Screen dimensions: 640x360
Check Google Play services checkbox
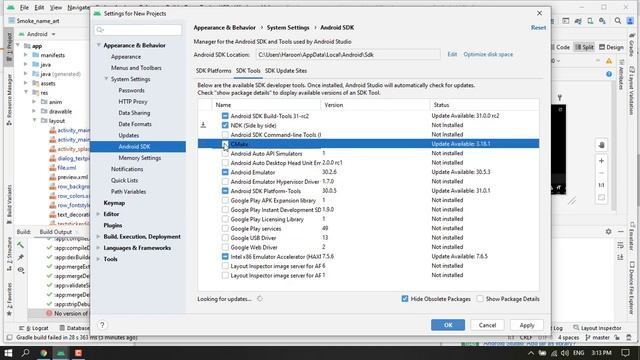(x=225, y=229)
